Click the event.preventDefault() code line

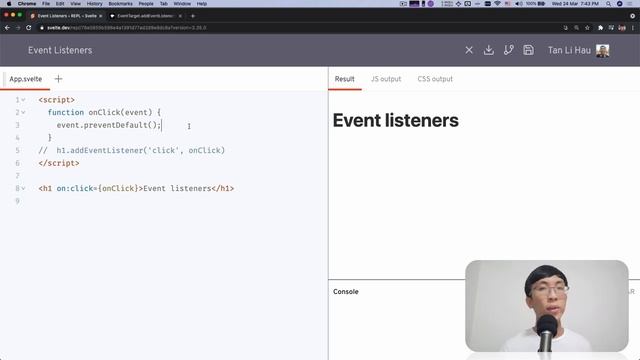click(x=109, y=125)
